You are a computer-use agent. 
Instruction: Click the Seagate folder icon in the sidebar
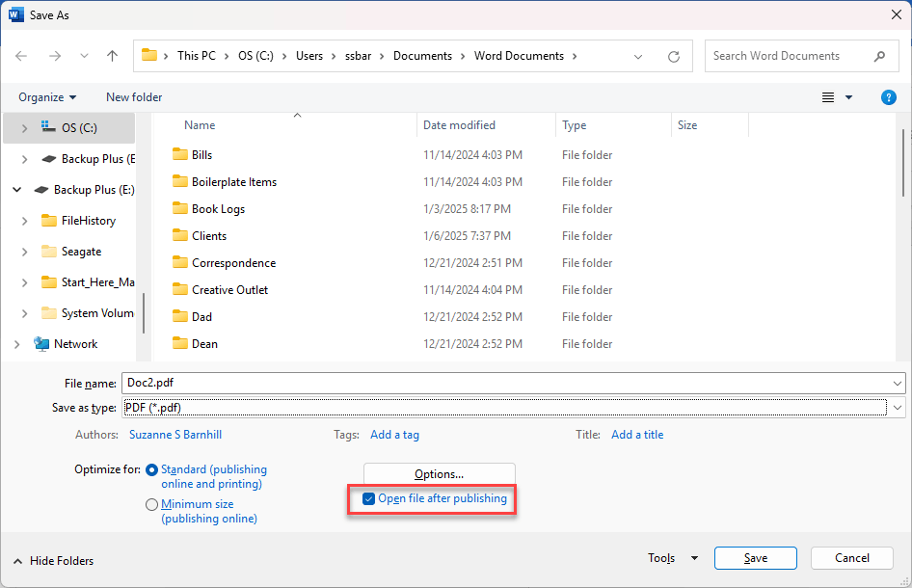click(49, 252)
